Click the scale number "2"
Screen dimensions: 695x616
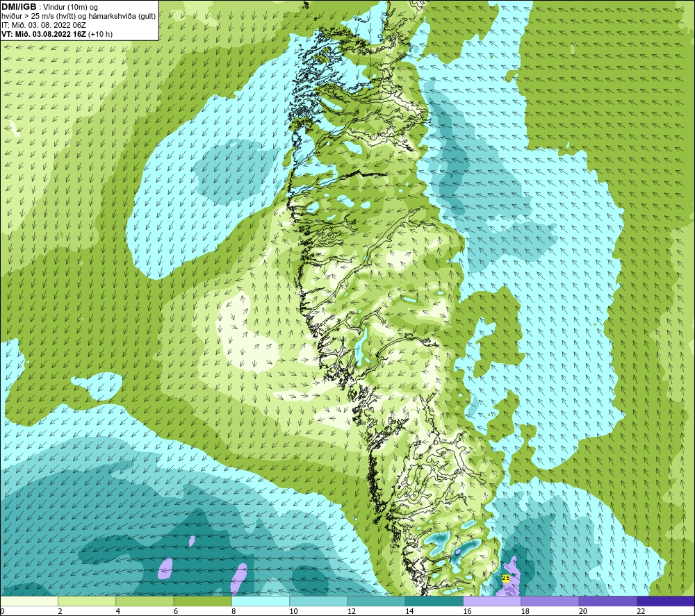[60, 611]
